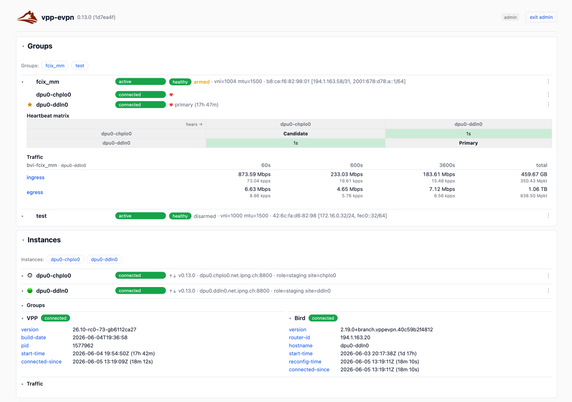Click the heartbeat heart icon for dpu0-chplo0

[x=171, y=95]
